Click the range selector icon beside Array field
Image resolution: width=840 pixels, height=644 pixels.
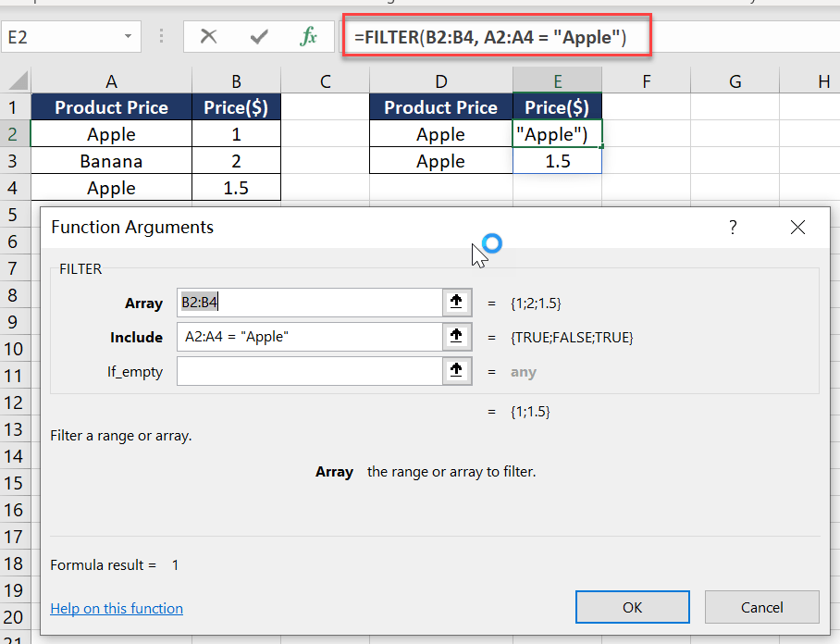(456, 302)
